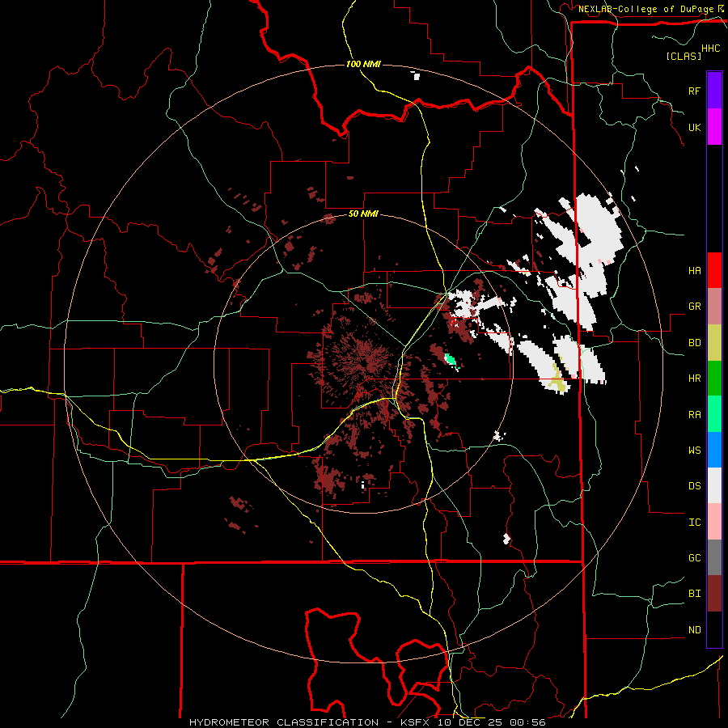Click the green rain echo near radar center
The width and height of the screenshot is (728, 728).
click(450, 359)
